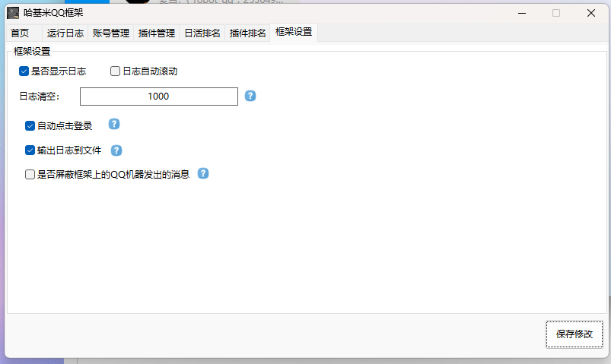Go to the 账号管理 tab
The image size is (611, 364).
tap(110, 33)
